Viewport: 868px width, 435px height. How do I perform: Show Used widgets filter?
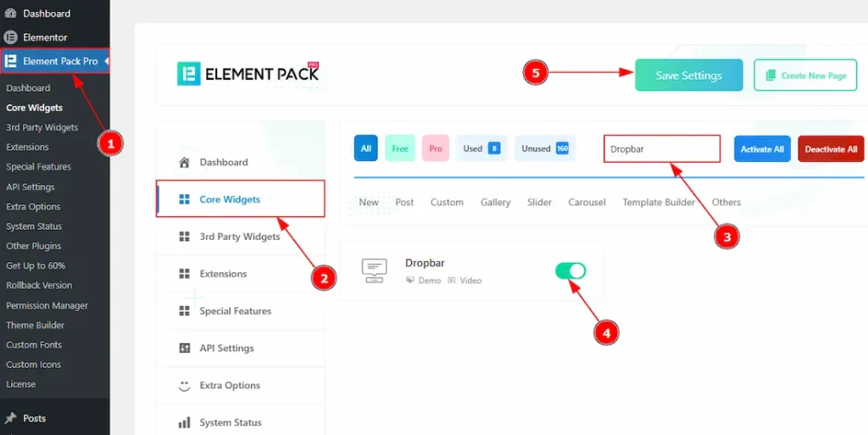pos(481,148)
